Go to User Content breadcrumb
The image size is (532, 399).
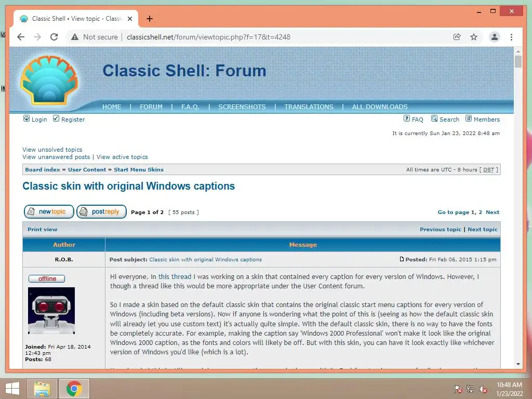(87, 170)
